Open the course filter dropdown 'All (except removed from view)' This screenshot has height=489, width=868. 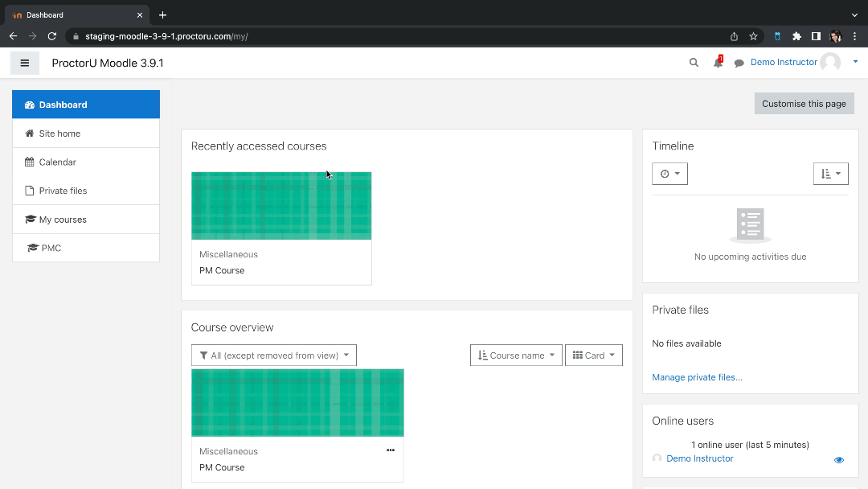(x=274, y=355)
